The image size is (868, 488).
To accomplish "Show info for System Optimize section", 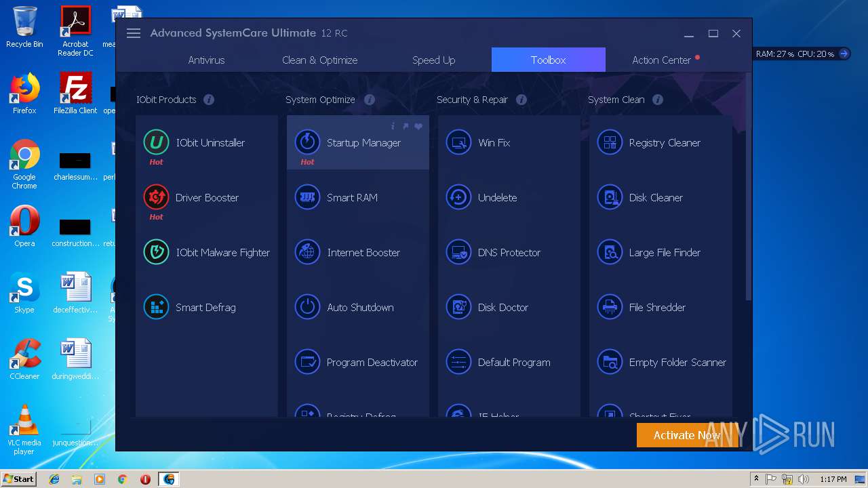I will pos(370,100).
